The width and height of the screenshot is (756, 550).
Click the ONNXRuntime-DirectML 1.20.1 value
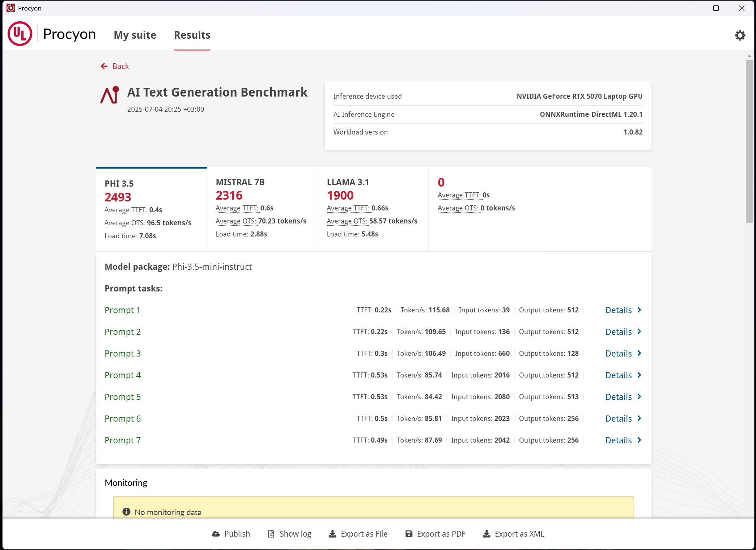591,114
